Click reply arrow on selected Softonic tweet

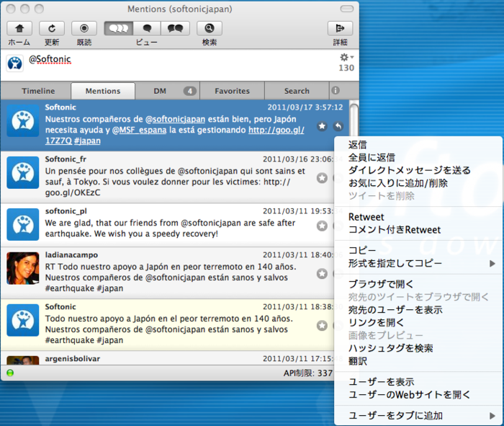click(338, 126)
